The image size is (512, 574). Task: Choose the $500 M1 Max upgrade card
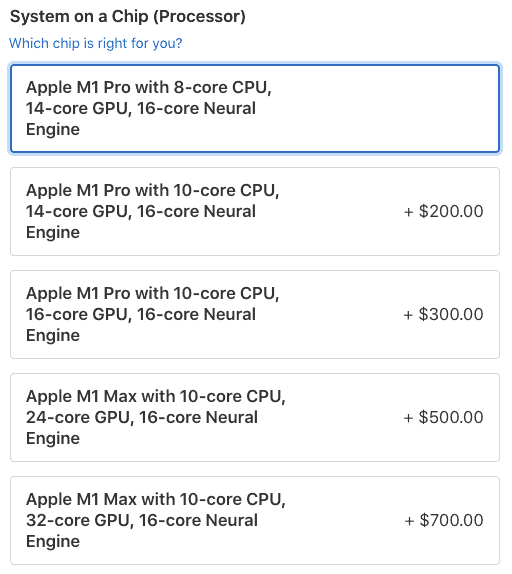point(255,417)
